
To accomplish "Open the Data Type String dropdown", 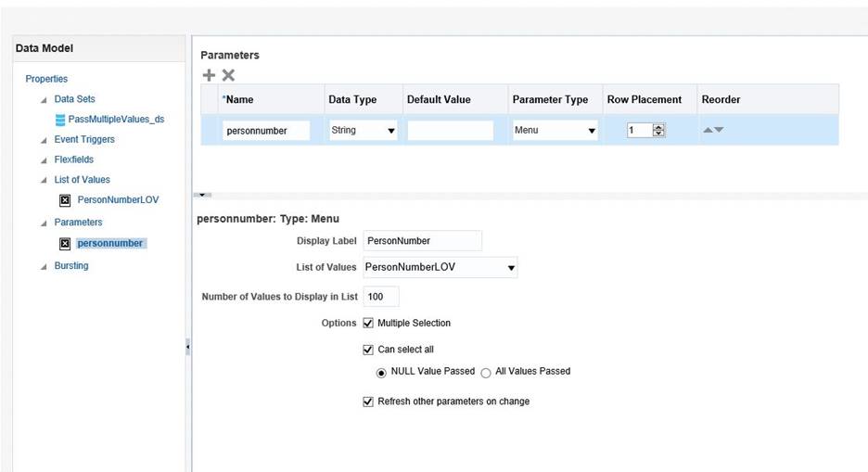I will pos(364,131).
